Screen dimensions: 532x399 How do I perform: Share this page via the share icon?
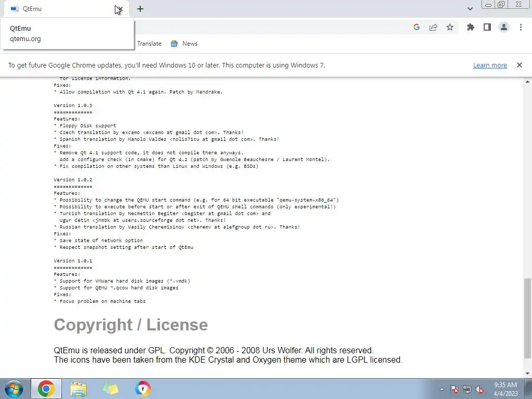pos(433,27)
